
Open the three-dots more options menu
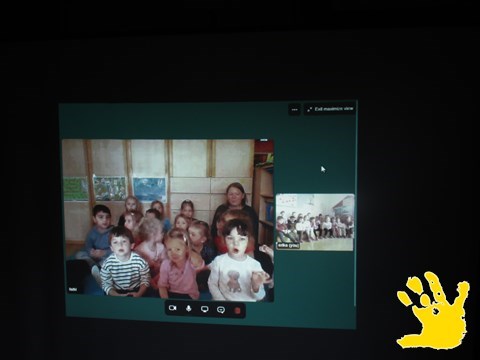click(x=295, y=110)
